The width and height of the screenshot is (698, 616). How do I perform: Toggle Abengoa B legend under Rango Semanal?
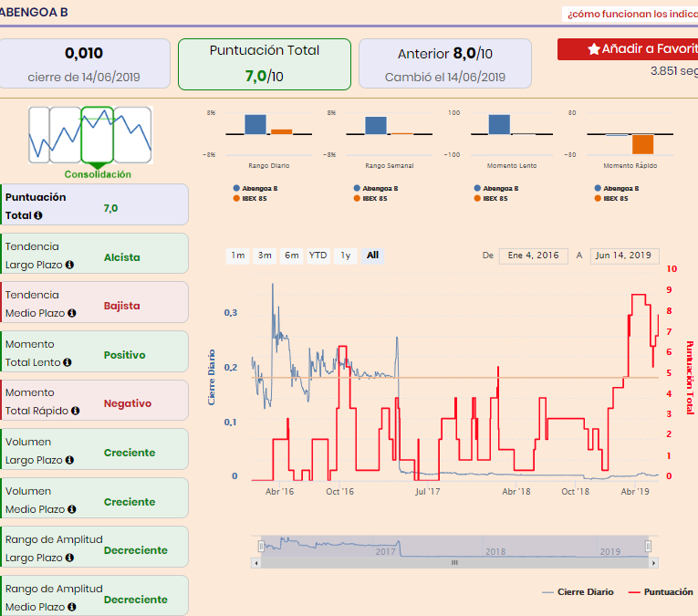point(376,188)
